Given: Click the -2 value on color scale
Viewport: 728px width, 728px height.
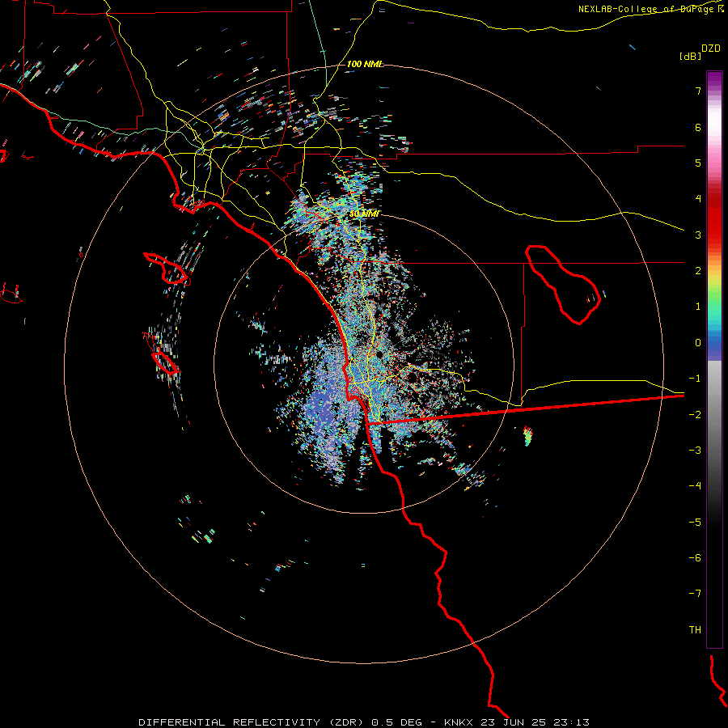Looking at the screenshot, I should [x=695, y=415].
